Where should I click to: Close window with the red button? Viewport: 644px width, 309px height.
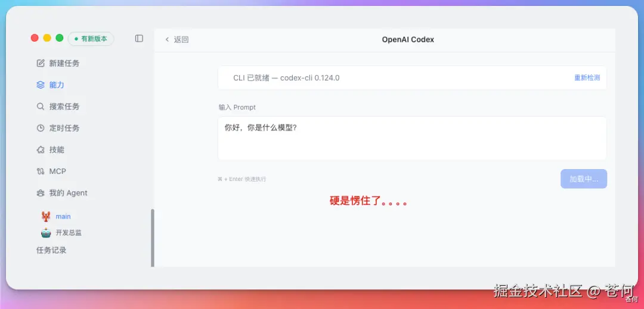35,38
